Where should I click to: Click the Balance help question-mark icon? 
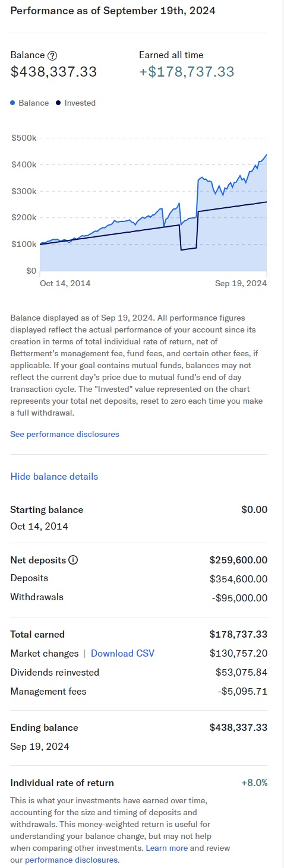point(52,55)
